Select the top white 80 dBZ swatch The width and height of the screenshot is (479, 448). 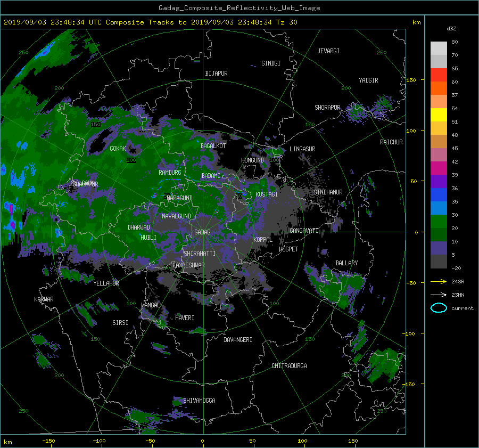pos(439,48)
